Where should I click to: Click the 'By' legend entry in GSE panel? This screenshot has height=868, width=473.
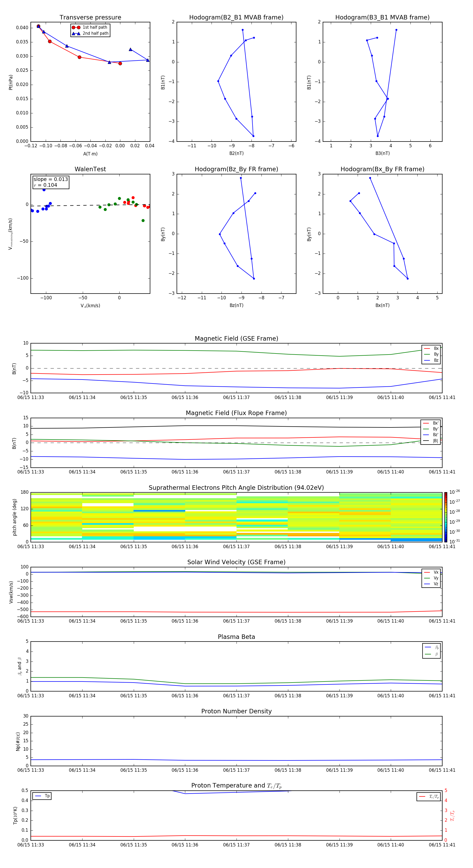[431, 354]
